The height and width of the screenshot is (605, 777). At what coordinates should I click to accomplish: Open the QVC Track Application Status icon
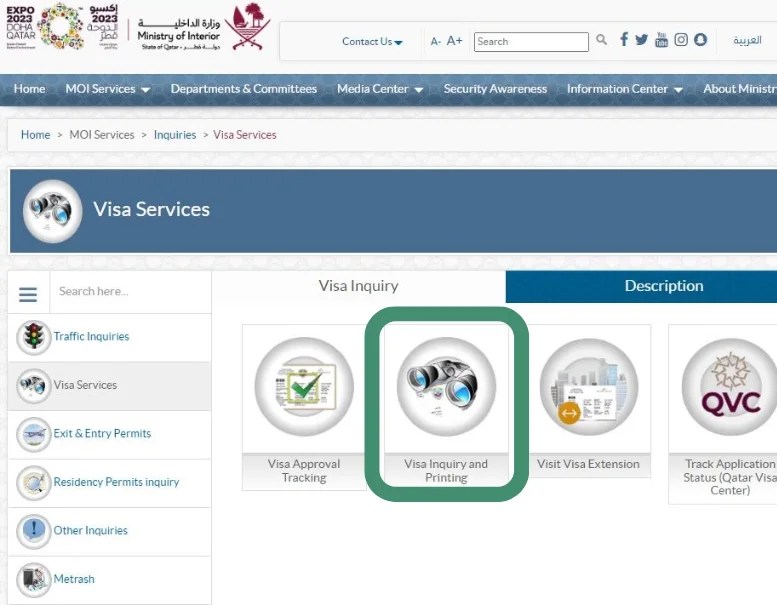coord(730,387)
